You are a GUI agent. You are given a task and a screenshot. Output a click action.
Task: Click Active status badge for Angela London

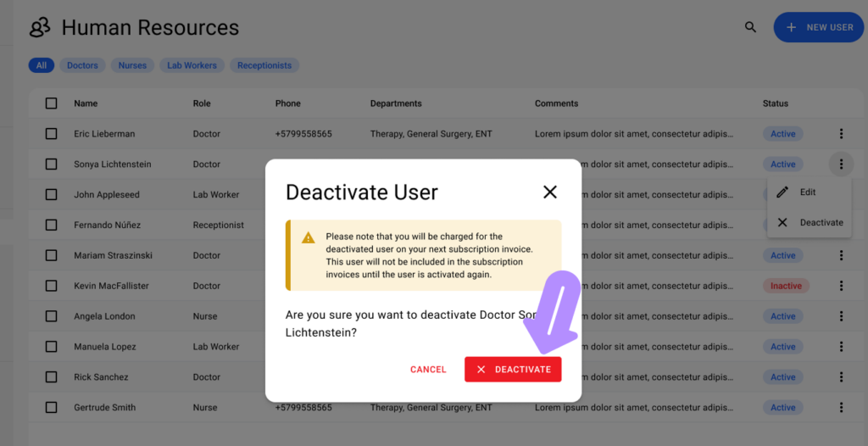pos(782,316)
